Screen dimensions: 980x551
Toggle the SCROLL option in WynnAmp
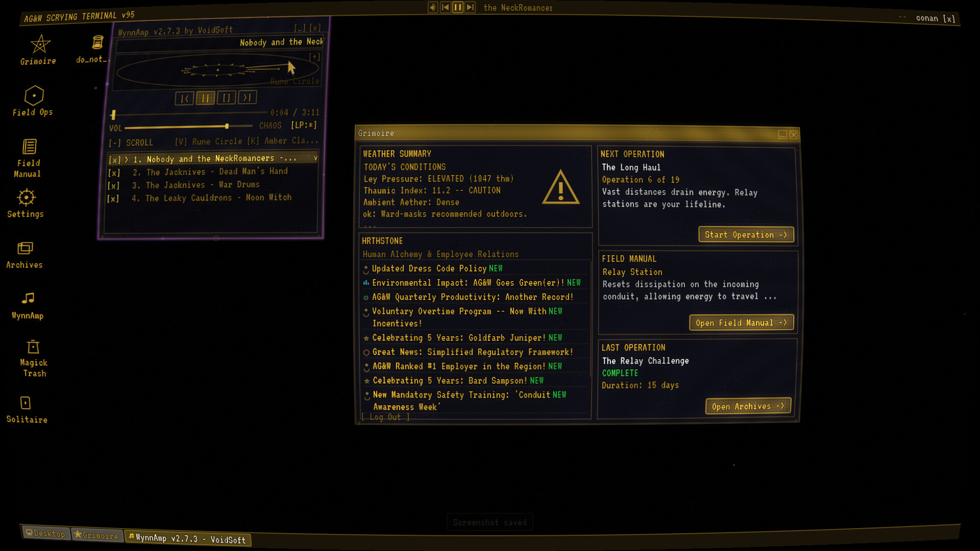pos(131,143)
